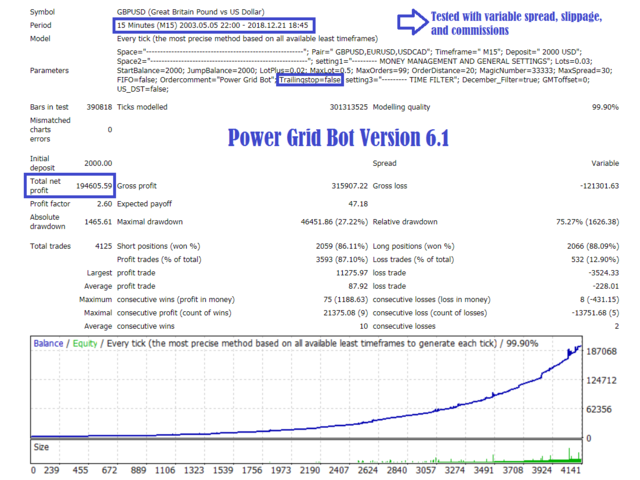640x480 pixels.
Task: Click the maximal drawdown value 46451.86 (27.22%)
Action: [x=334, y=222]
